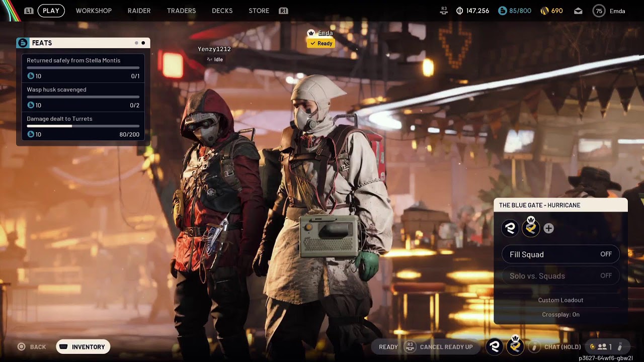Click the Wasp husk scavenged feat title
This screenshot has width=644, height=362.
click(x=56, y=89)
